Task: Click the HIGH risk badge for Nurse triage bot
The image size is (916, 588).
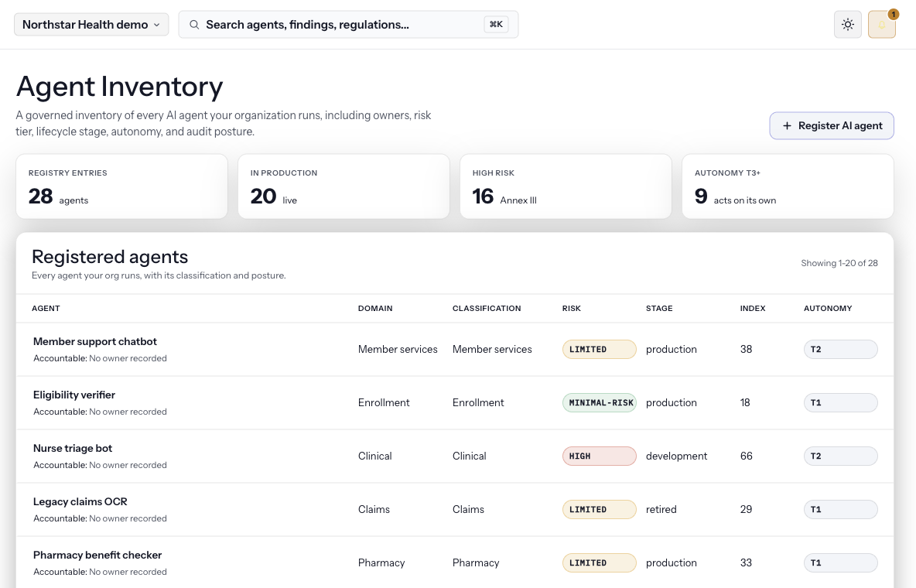Action: click(599, 456)
